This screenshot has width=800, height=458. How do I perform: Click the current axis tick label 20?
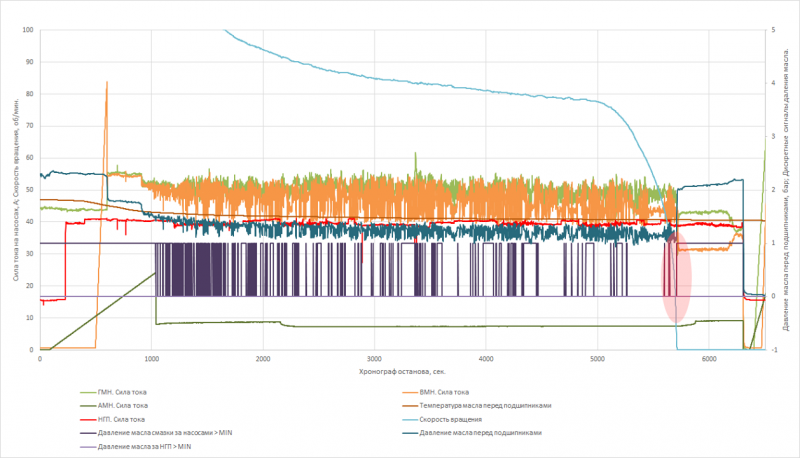[30, 286]
